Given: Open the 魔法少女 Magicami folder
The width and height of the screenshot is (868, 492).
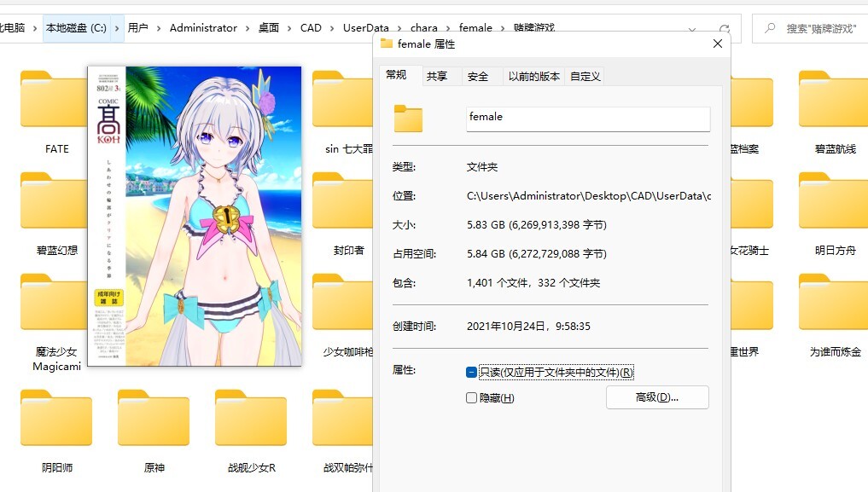Looking at the screenshot, I should (56, 323).
